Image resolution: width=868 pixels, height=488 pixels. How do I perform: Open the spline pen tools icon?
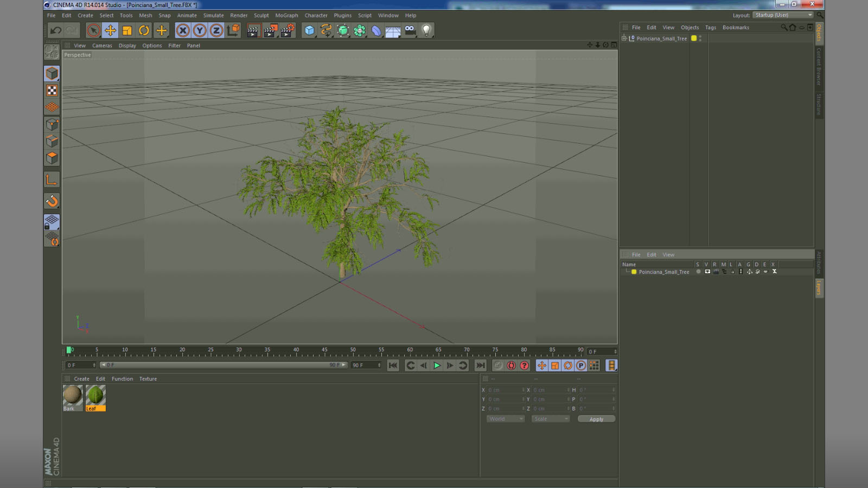(x=326, y=30)
